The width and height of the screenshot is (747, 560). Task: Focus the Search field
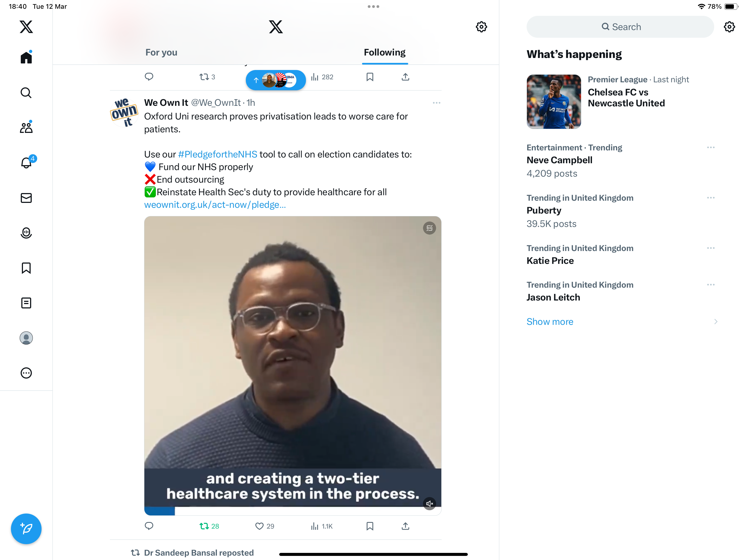coord(620,27)
